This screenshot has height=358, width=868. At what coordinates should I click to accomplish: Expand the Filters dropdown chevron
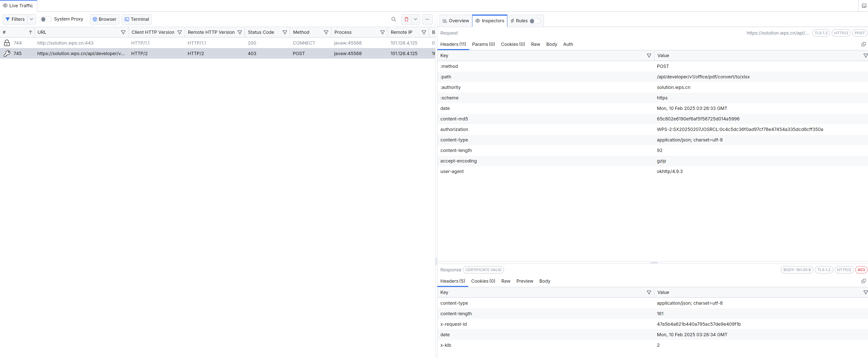click(x=31, y=19)
